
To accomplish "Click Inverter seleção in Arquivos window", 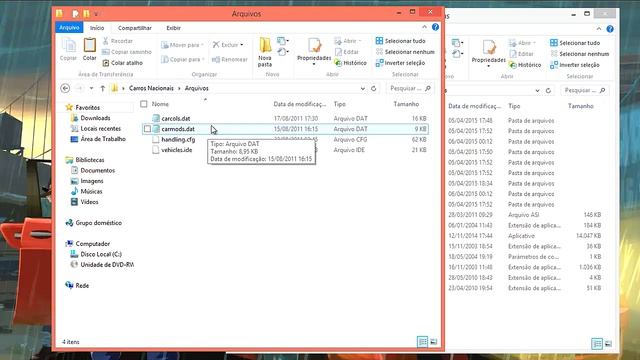I will (x=400, y=63).
